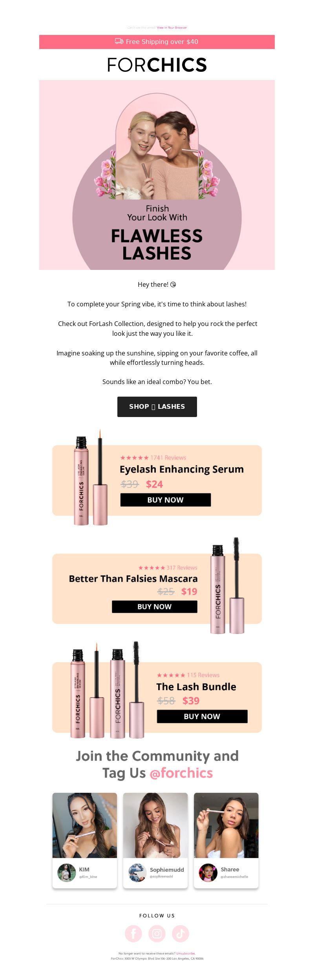Click the Unsubscribe link in the footer
314x980 pixels.
pyautogui.click(x=186, y=953)
